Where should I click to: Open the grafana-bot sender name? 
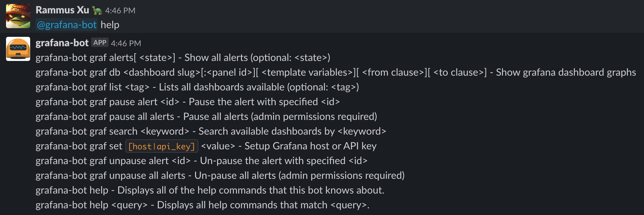pyautogui.click(x=62, y=43)
